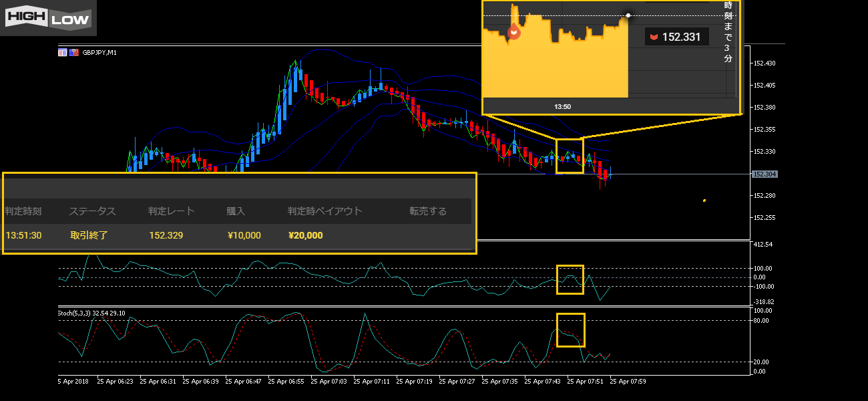This screenshot has width=868, height=401.
Task: Click the 転売する column header
Action: [x=428, y=211]
